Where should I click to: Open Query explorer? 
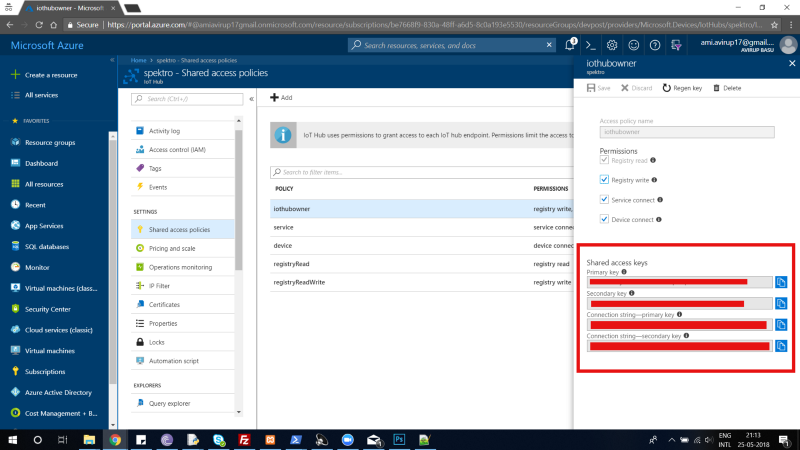click(x=183, y=403)
